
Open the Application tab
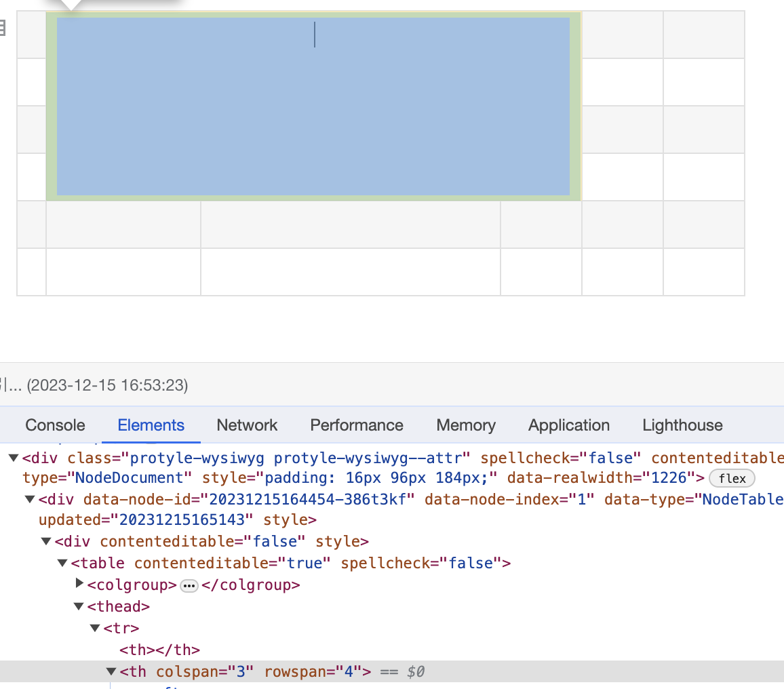point(569,425)
